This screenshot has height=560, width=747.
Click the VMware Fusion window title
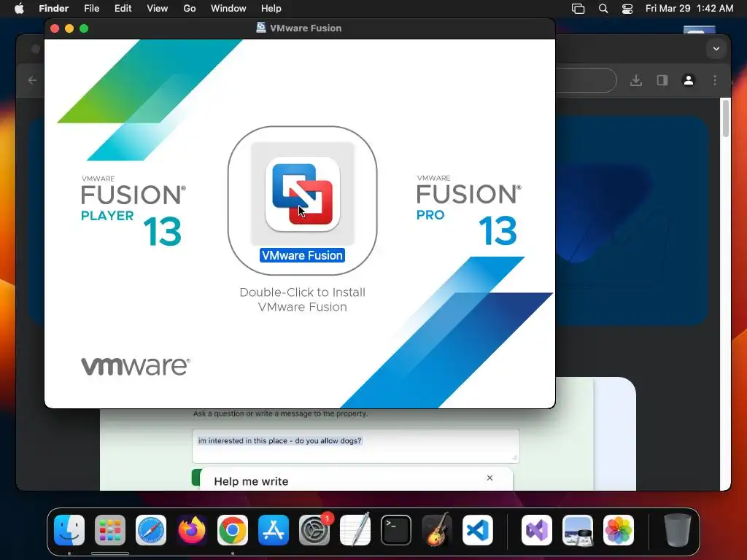[306, 28]
